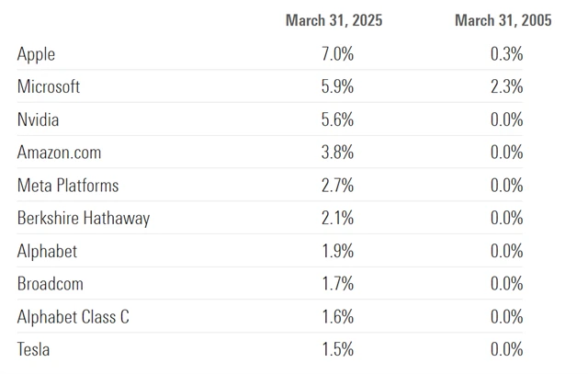Select the Meta Platforms row label
588x374 pixels.
coord(68,186)
